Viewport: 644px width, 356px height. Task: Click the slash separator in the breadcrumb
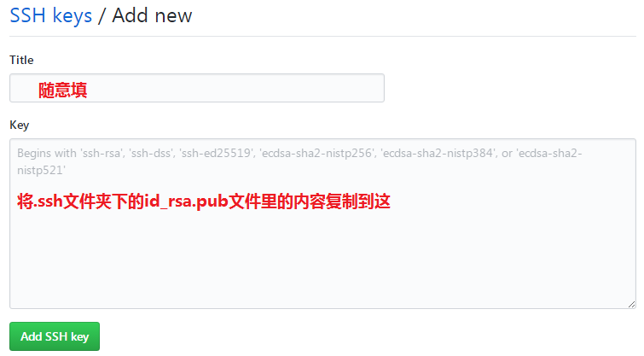(x=102, y=16)
